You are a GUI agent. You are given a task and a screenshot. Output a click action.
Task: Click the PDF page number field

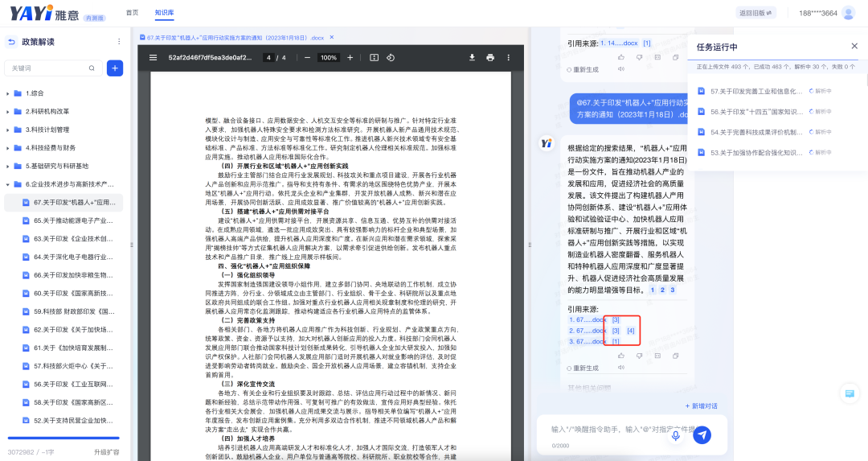pyautogui.click(x=268, y=58)
